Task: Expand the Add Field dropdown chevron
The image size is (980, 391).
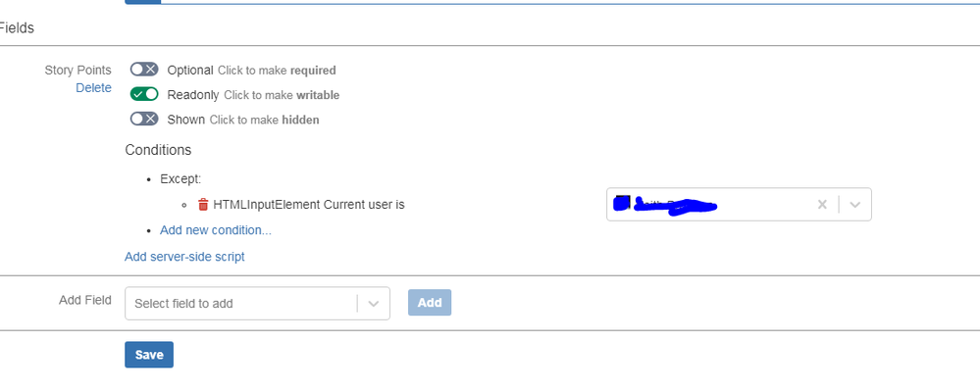Action: [374, 304]
